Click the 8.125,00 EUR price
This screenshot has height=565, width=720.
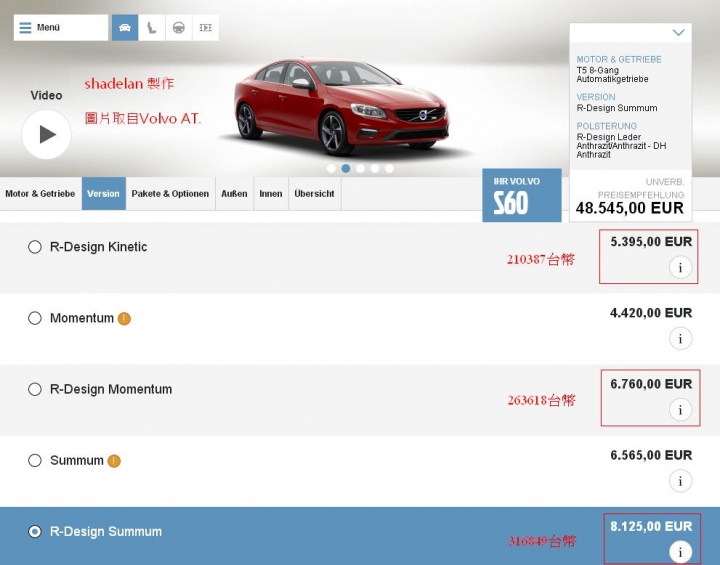[651, 526]
